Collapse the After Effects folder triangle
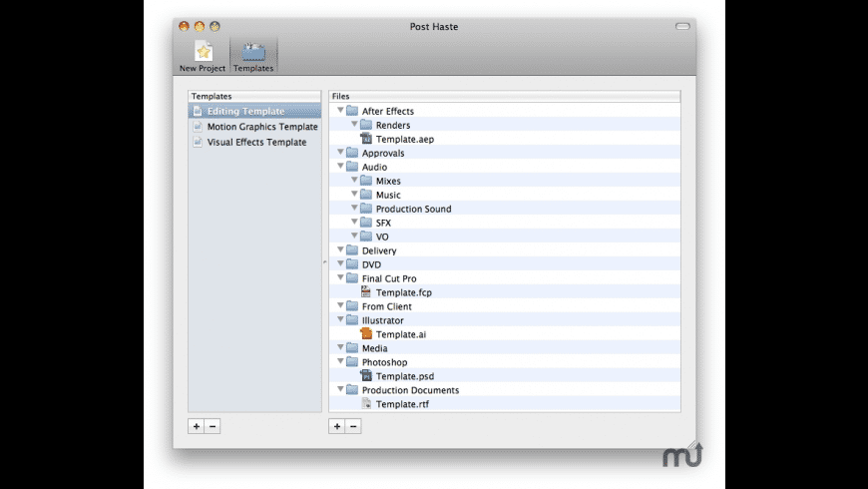This screenshot has width=868, height=489. 340,110
